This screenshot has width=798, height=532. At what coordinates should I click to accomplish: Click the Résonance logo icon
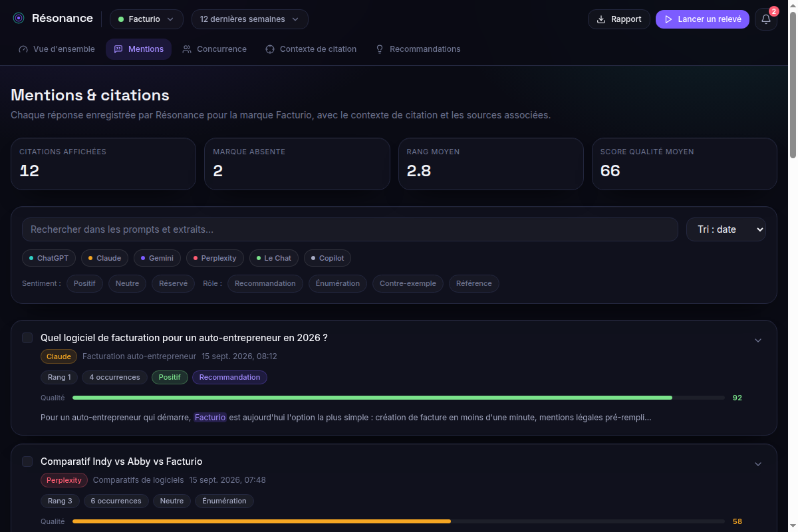19,19
